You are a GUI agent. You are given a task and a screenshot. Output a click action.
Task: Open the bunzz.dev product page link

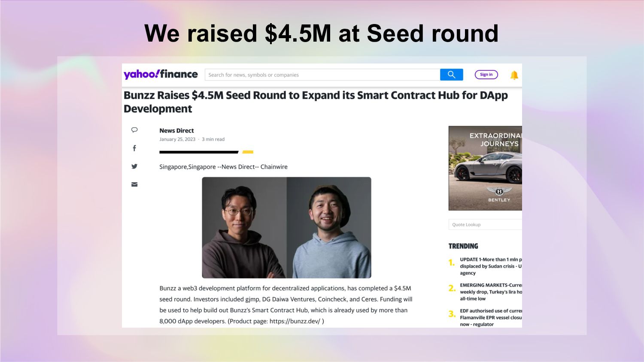coord(295,321)
